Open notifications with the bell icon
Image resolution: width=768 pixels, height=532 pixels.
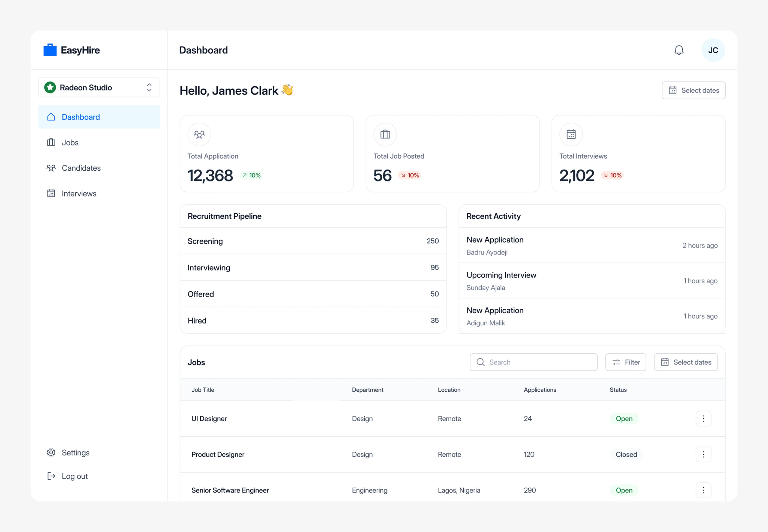click(679, 50)
